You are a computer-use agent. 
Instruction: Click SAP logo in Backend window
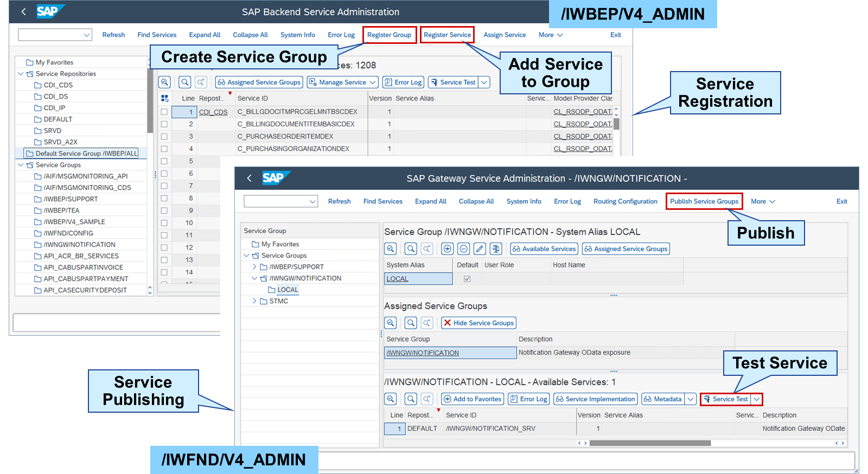pyautogui.click(x=50, y=11)
